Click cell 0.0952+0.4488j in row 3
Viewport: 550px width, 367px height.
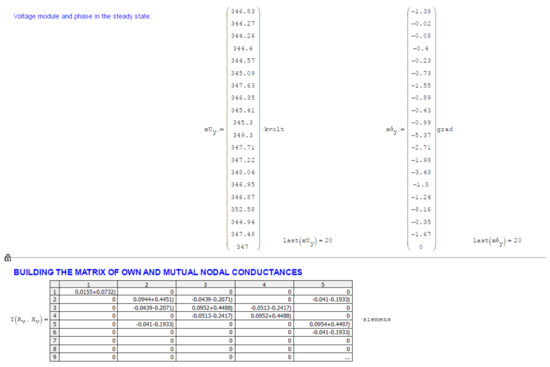pos(206,308)
